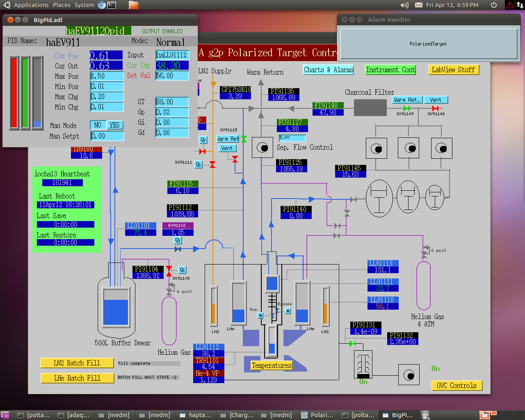This screenshot has width=525, height=420.
Task: Open the mail envelope indicator
Action: [419, 5]
